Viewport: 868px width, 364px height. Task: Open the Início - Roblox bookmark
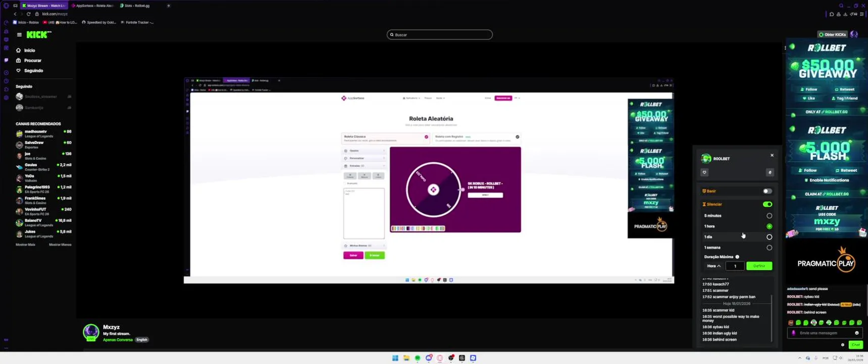point(26,22)
